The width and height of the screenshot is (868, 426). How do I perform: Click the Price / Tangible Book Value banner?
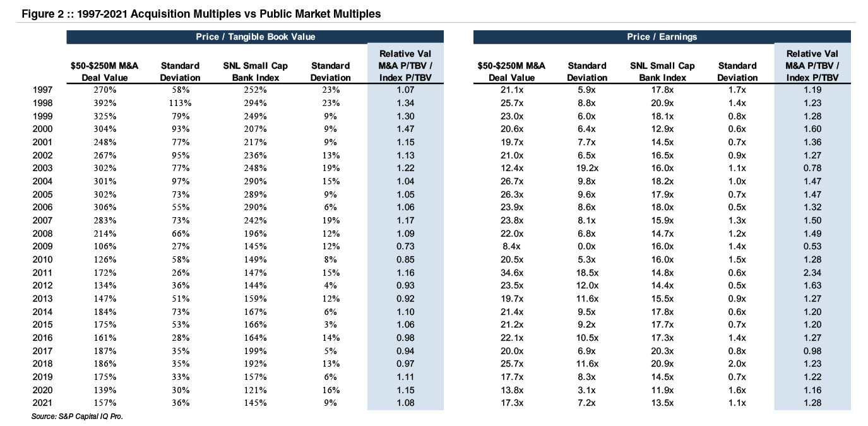pos(255,37)
